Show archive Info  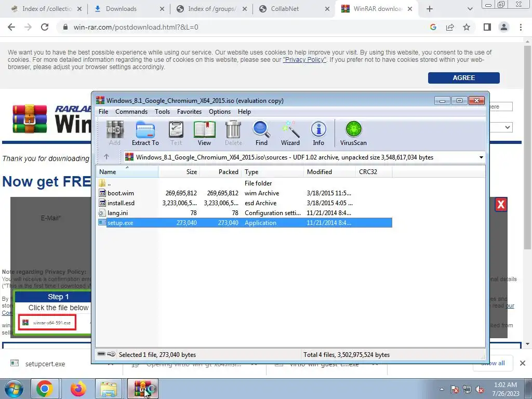click(x=318, y=134)
